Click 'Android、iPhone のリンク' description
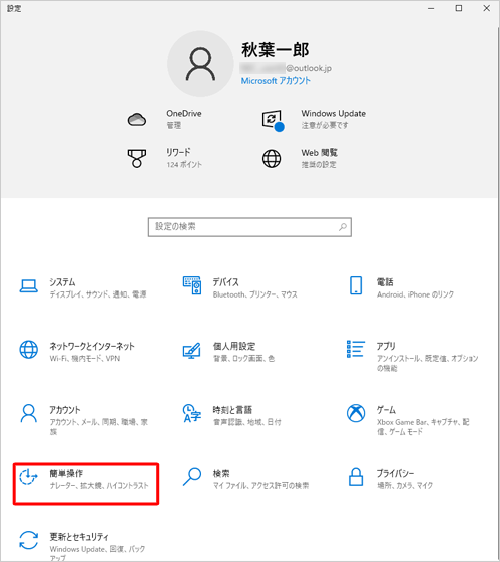Image resolution: width=500 pixels, height=562 pixels. tap(415, 295)
